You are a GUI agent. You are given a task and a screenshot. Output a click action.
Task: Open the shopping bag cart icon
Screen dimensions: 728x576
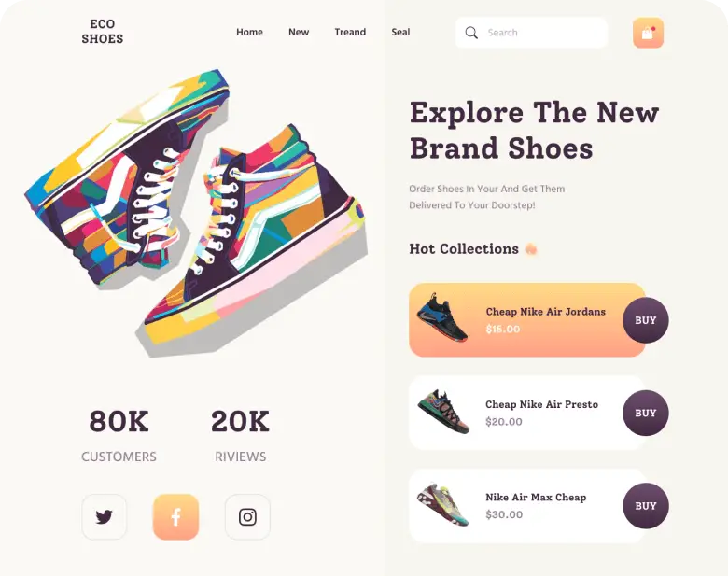(648, 33)
